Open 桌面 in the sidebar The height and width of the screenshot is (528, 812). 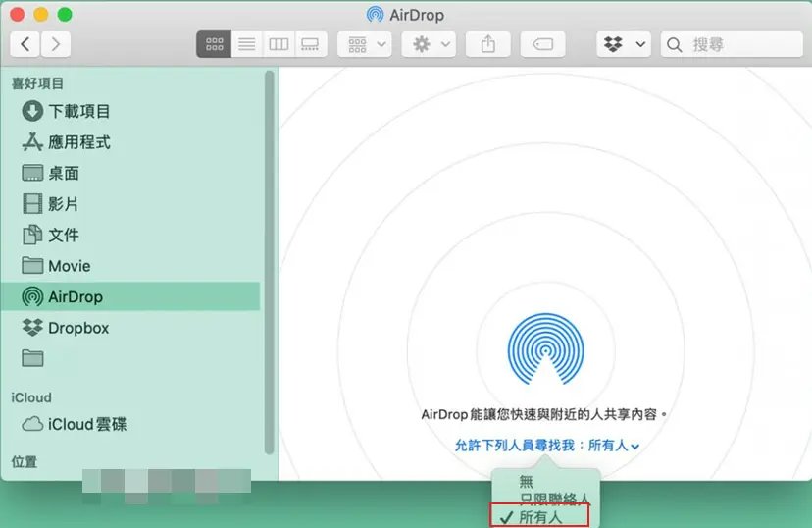click(130, 173)
